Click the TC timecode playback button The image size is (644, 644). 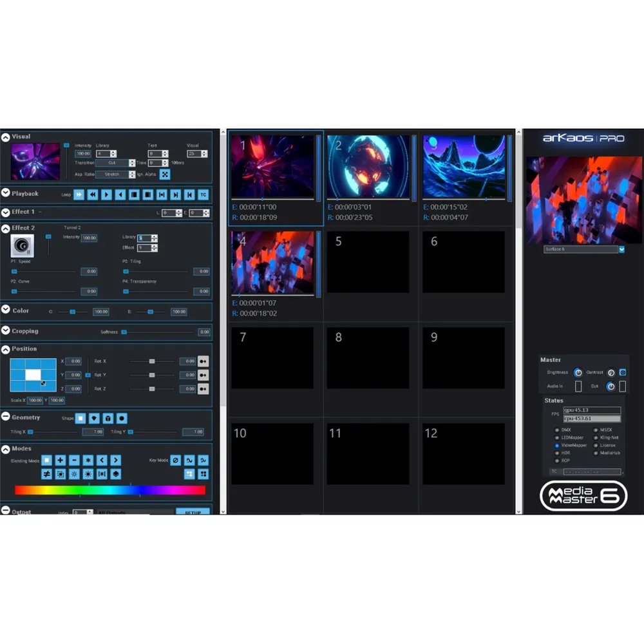coord(203,194)
